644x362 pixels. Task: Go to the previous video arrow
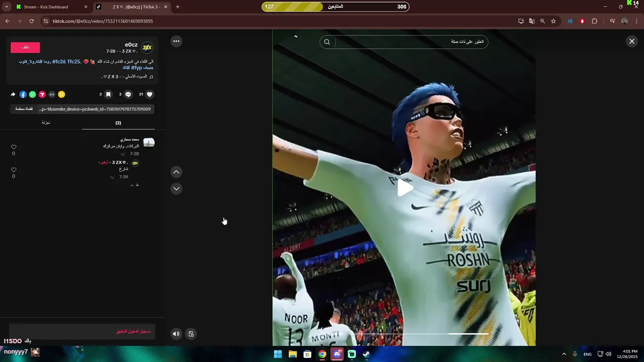click(x=176, y=172)
